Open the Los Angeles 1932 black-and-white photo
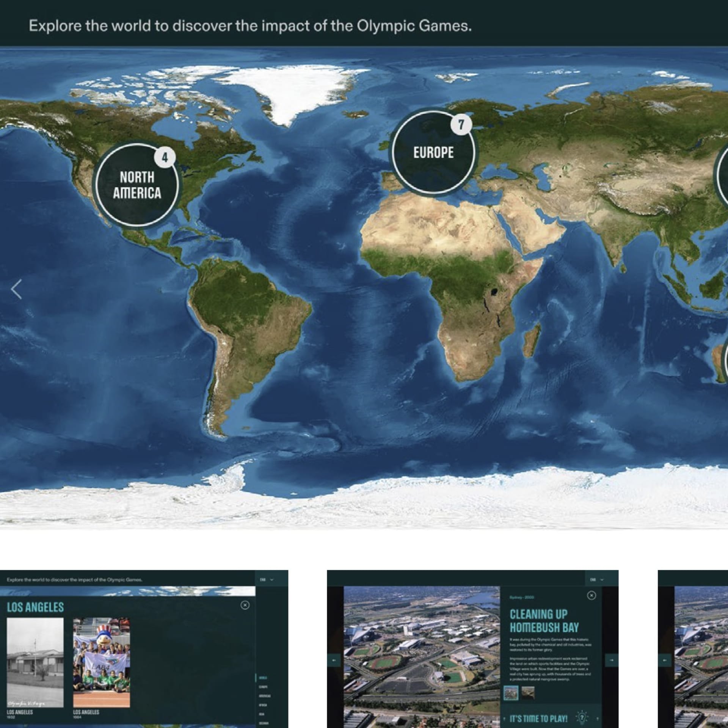Image resolution: width=728 pixels, height=728 pixels. tap(35, 662)
